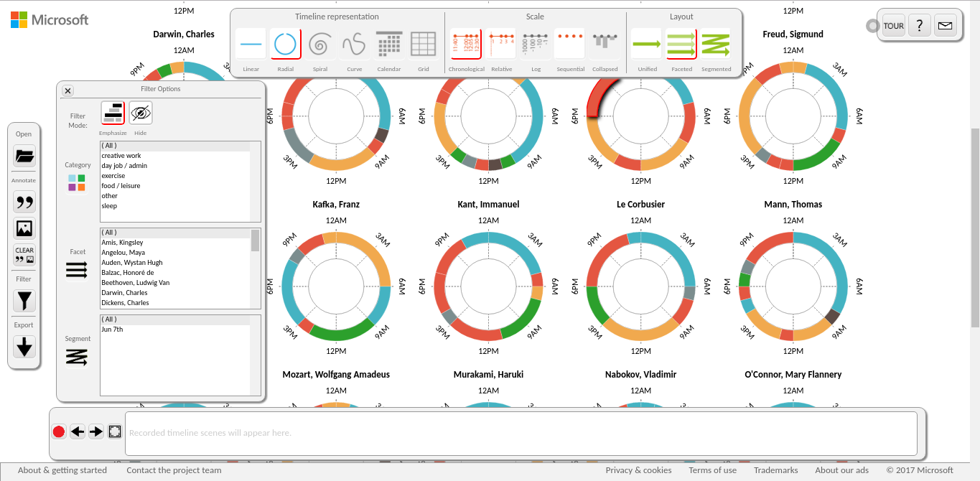Switch to Calendar representation

tap(388, 45)
